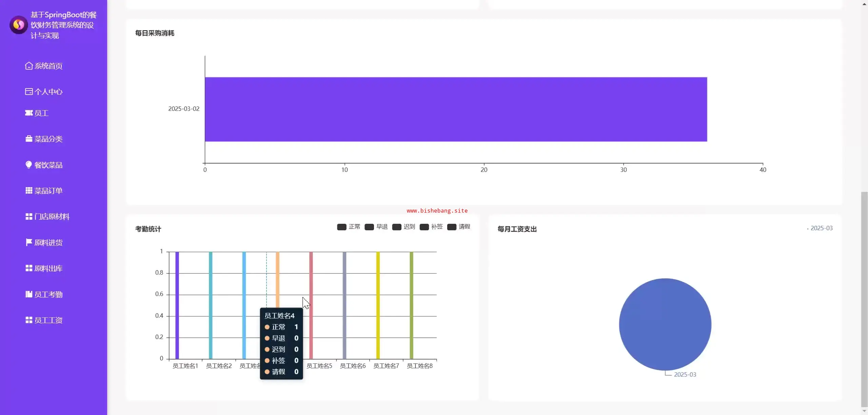Click the home icon beside 系统首页

[x=29, y=66]
